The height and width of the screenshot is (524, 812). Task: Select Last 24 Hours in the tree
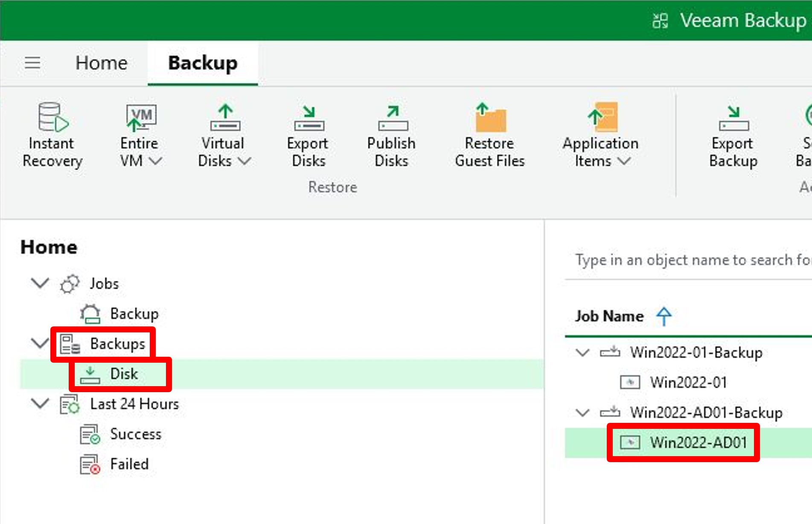(134, 404)
